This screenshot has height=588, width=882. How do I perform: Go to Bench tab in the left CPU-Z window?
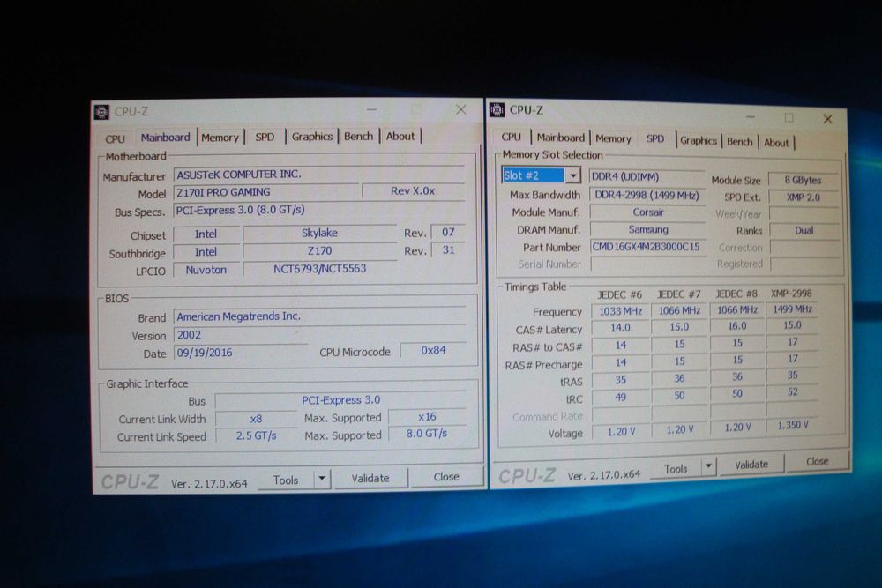pos(358,136)
